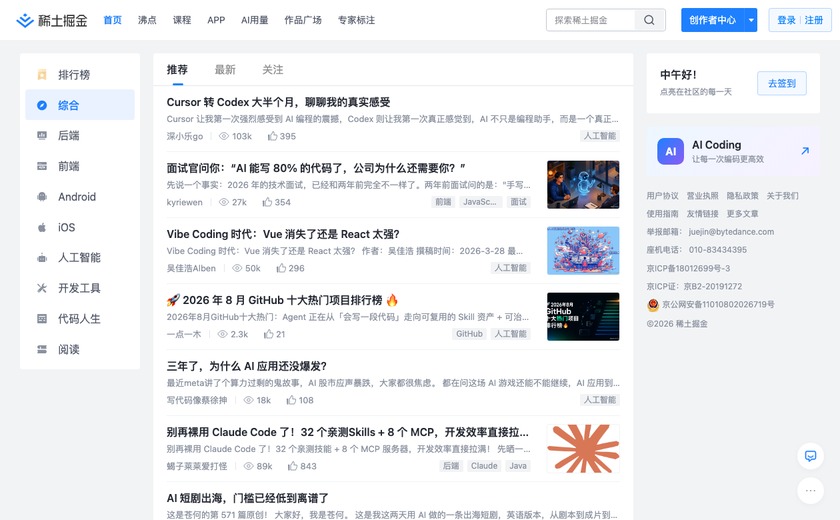Switch to the 关注 tab
840x520 pixels.
tap(273, 70)
